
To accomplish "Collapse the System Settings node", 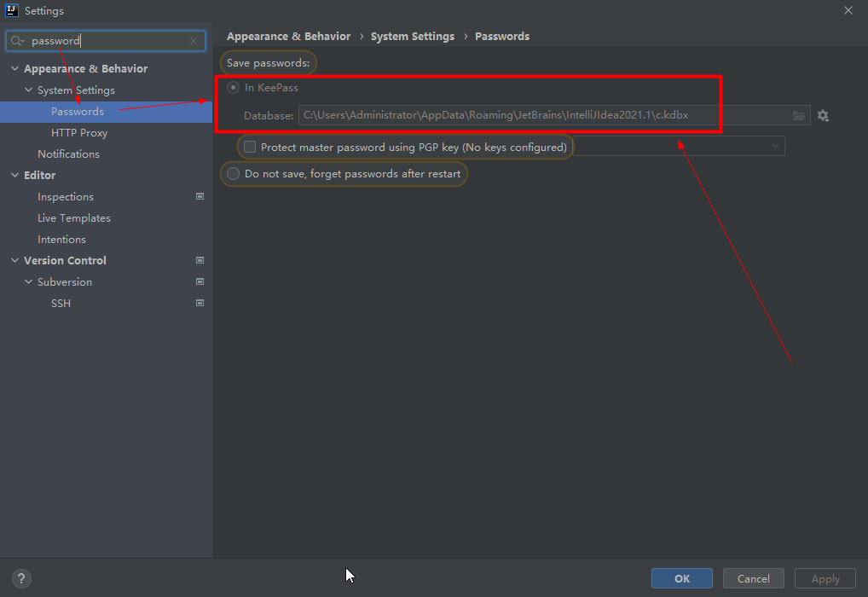I will 29,90.
